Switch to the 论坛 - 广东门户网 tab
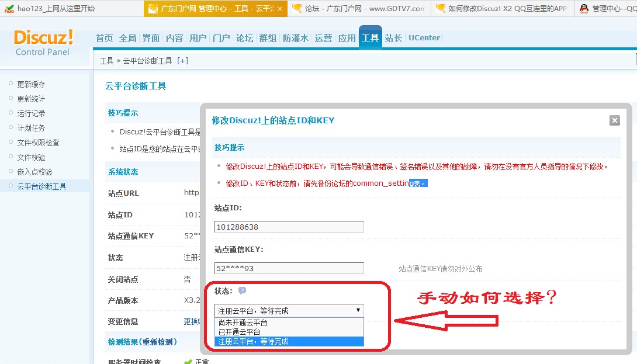 pos(359,9)
